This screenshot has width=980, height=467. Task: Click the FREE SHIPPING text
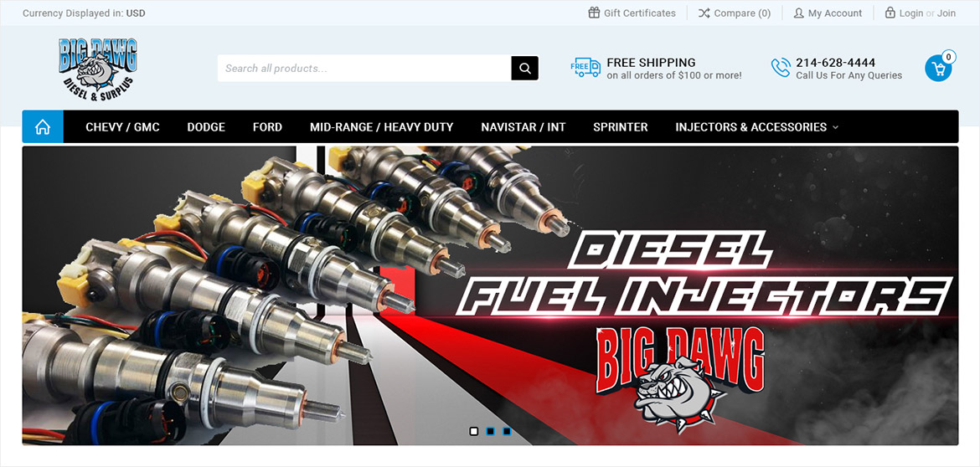click(652, 63)
